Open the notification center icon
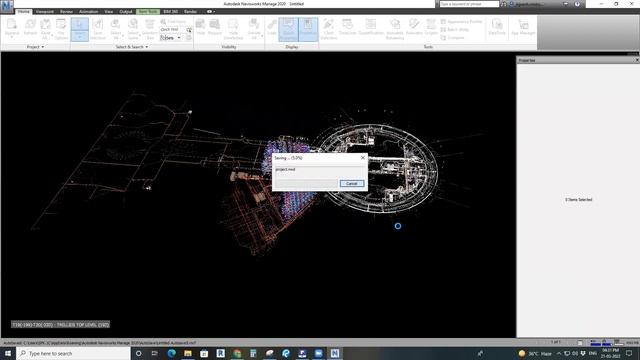 pos(629,353)
